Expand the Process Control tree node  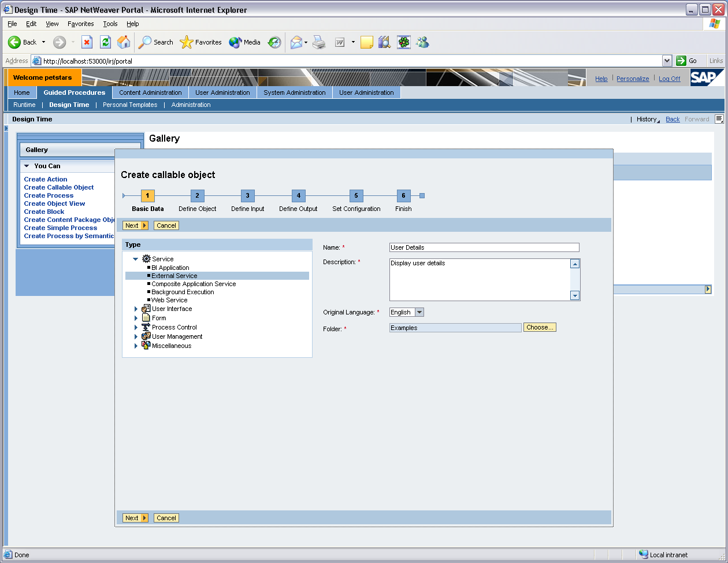pyautogui.click(x=136, y=328)
